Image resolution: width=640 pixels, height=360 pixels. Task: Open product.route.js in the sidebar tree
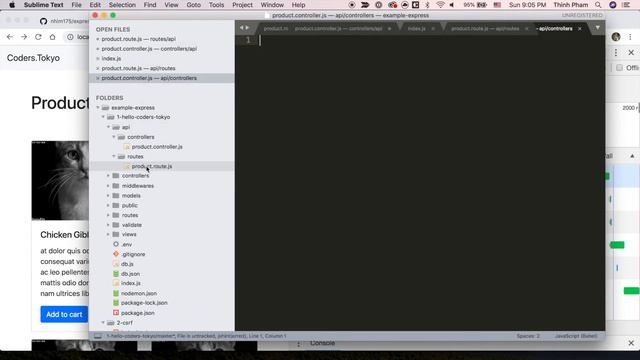[152, 166]
